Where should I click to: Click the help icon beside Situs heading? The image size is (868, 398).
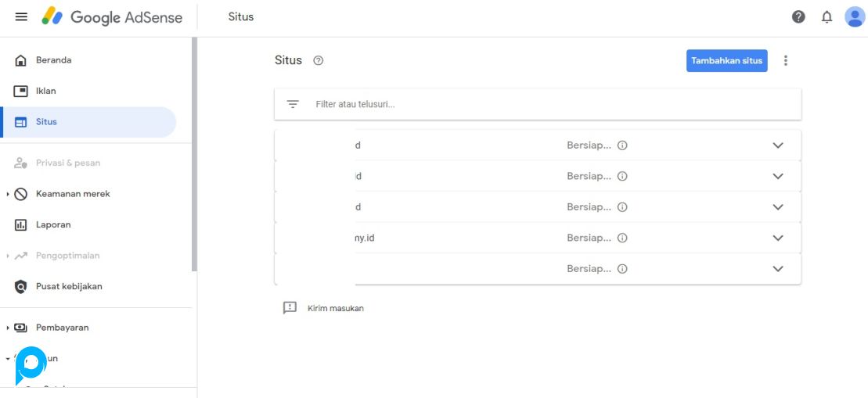[318, 61]
